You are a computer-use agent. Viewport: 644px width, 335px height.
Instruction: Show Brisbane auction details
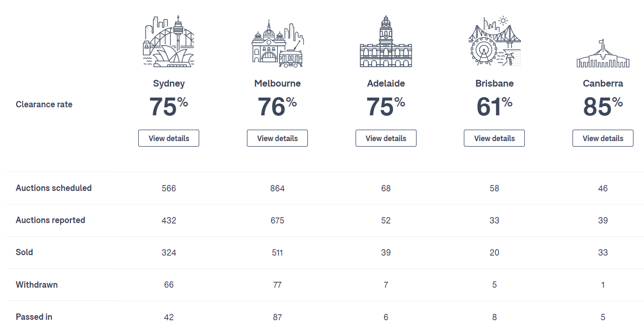click(494, 138)
